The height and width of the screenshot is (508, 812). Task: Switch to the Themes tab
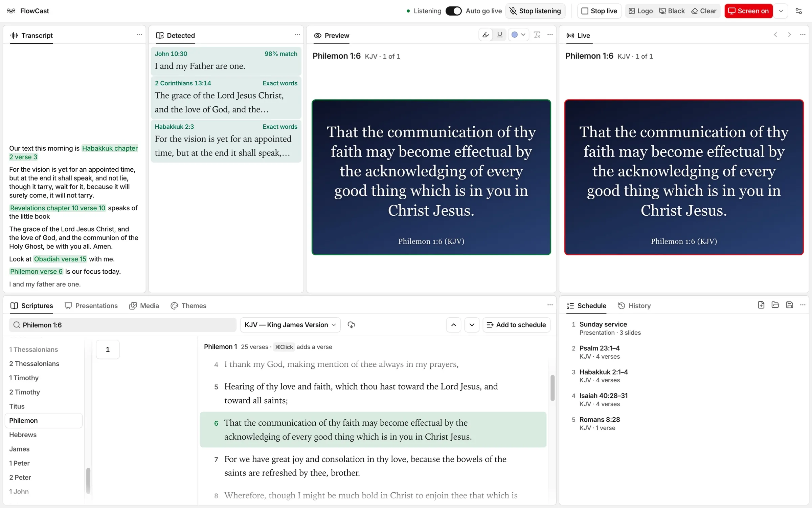[x=188, y=306]
